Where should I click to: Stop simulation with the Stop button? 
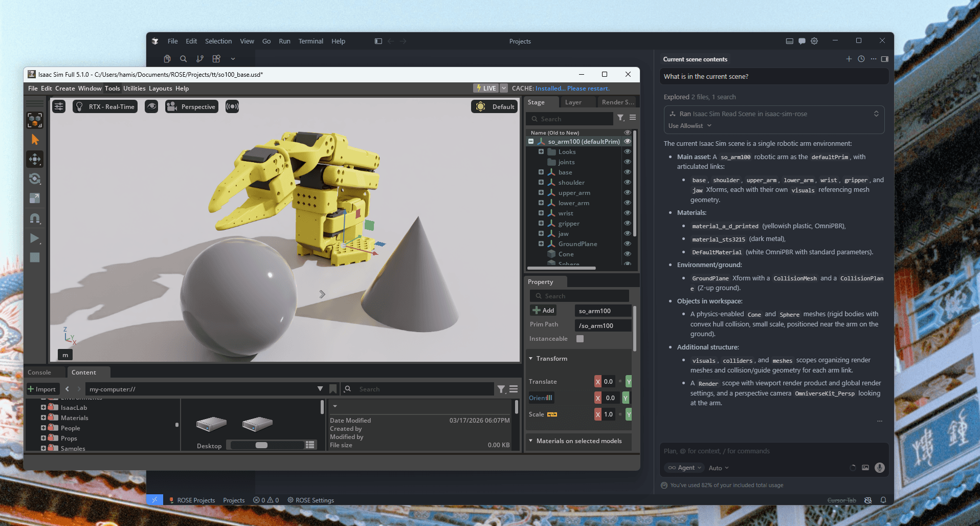point(35,257)
